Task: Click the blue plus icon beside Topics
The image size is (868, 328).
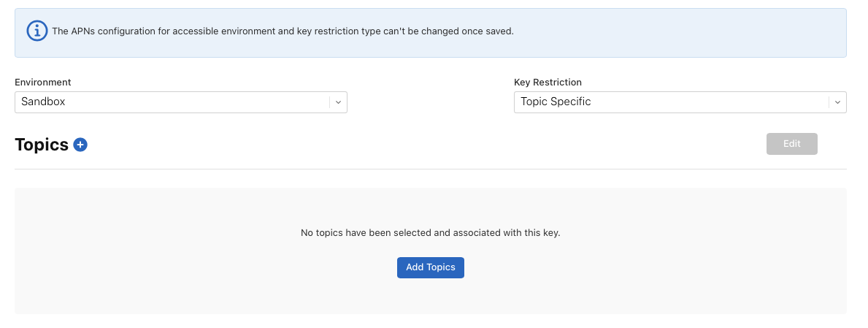Action: point(80,145)
